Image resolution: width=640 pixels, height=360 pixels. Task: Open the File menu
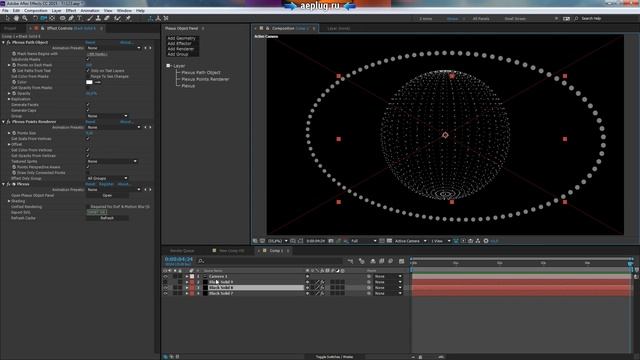click(5, 11)
